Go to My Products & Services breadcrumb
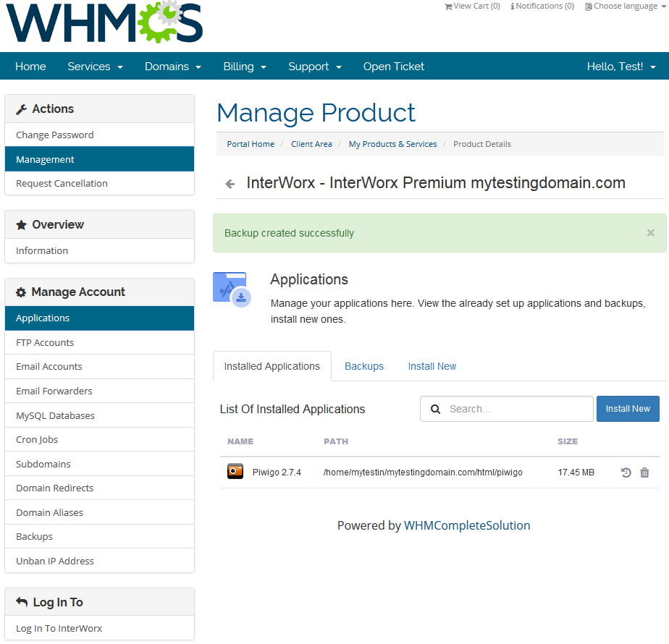669x644 pixels. (x=392, y=144)
